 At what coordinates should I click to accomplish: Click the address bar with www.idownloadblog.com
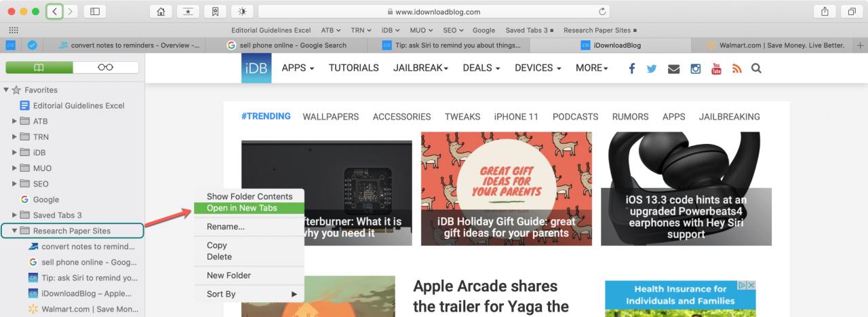pyautogui.click(x=433, y=12)
